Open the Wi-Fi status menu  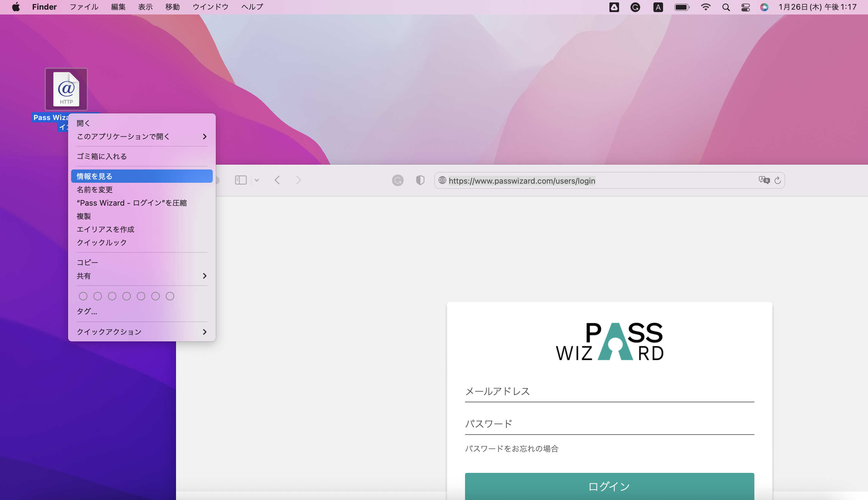706,7
